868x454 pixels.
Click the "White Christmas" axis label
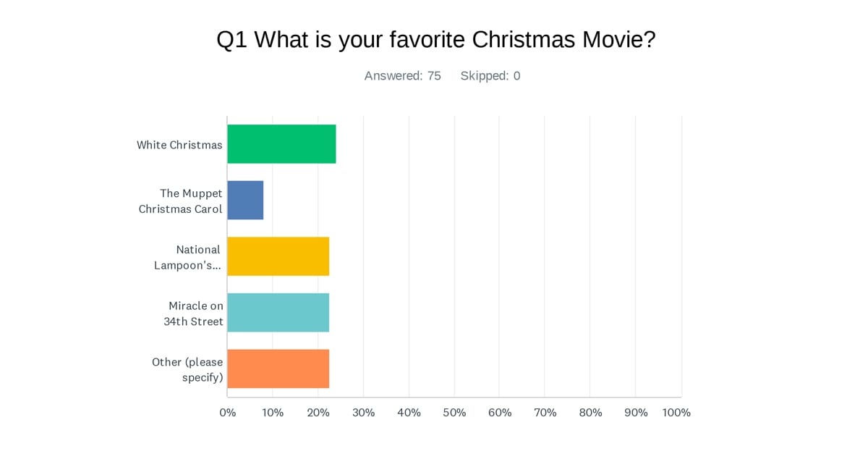point(179,145)
